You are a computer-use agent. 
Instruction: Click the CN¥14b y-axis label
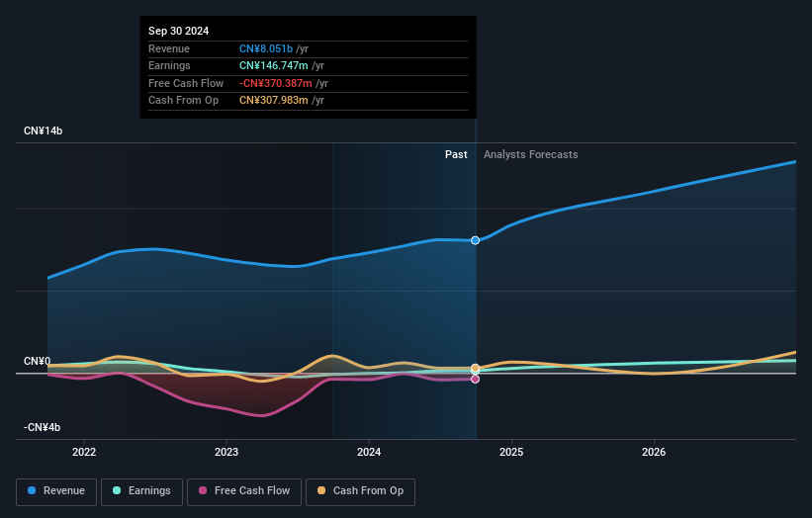[43, 130]
